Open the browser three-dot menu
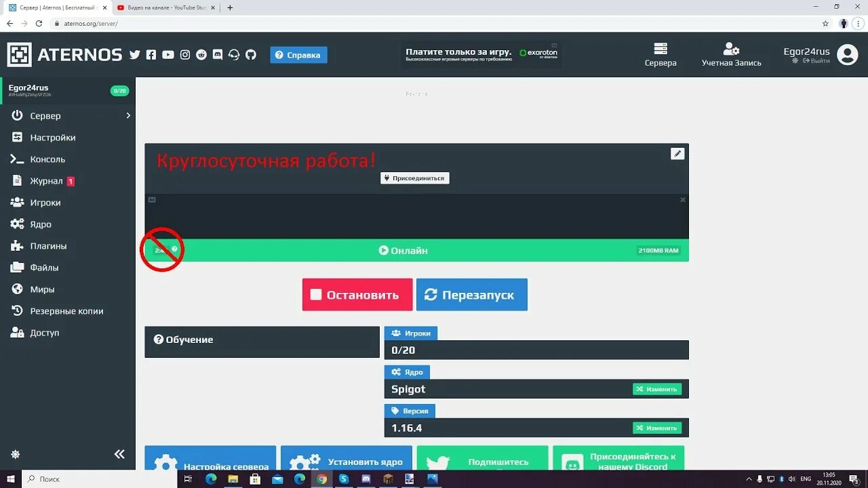The image size is (868, 488). tap(859, 23)
